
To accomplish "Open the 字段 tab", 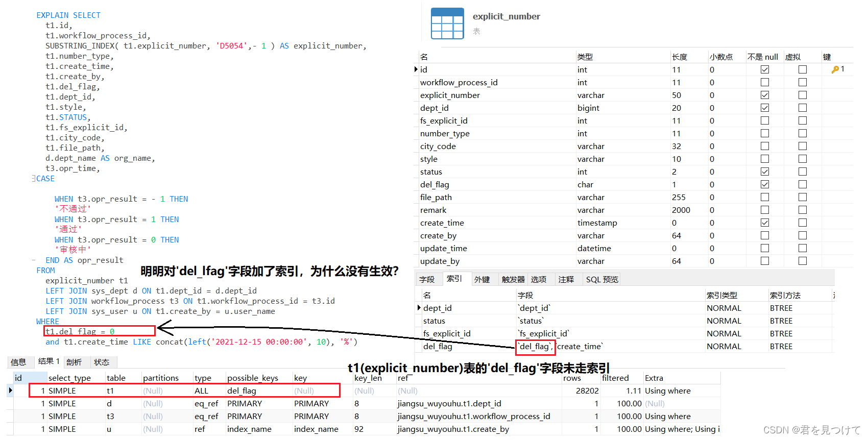I will click(427, 279).
